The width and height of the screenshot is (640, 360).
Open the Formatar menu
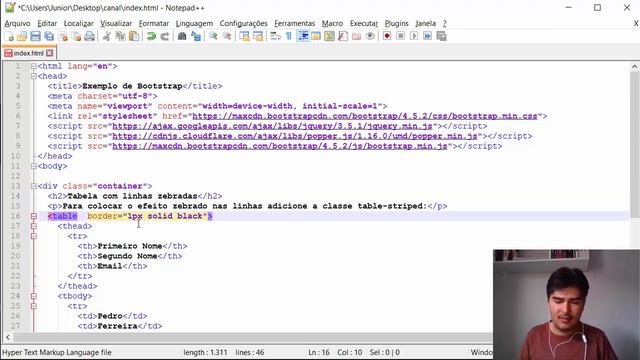tap(153, 24)
